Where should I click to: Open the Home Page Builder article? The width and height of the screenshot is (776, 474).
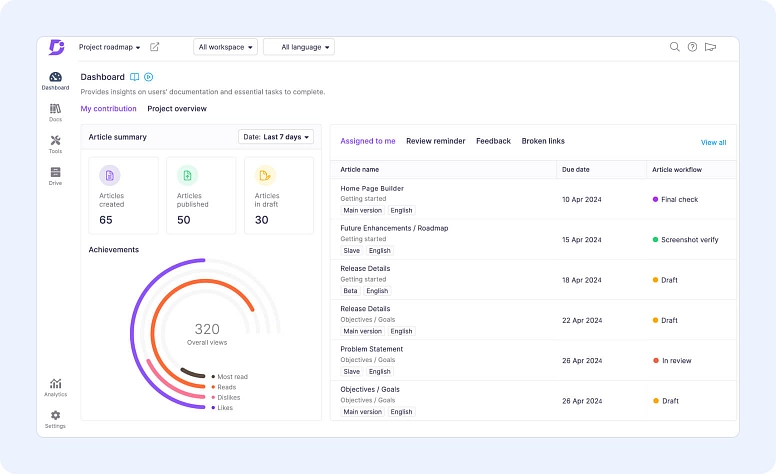pyautogui.click(x=372, y=188)
